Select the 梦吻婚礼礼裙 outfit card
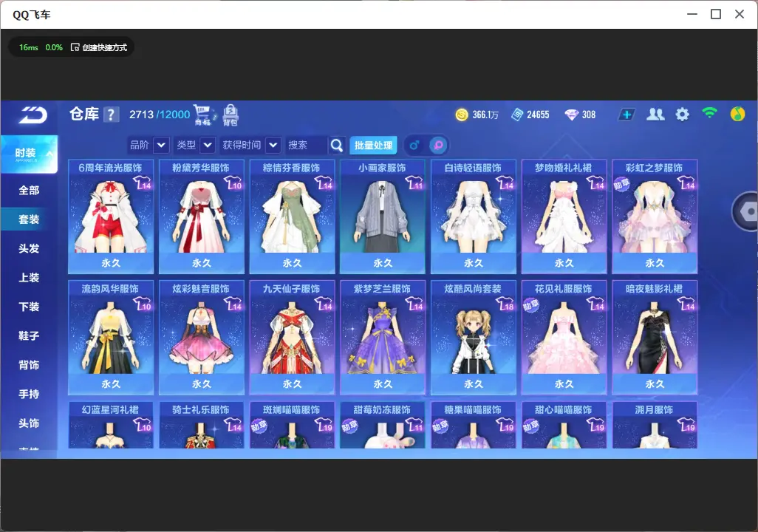The height and width of the screenshot is (532, 758). [564, 216]
